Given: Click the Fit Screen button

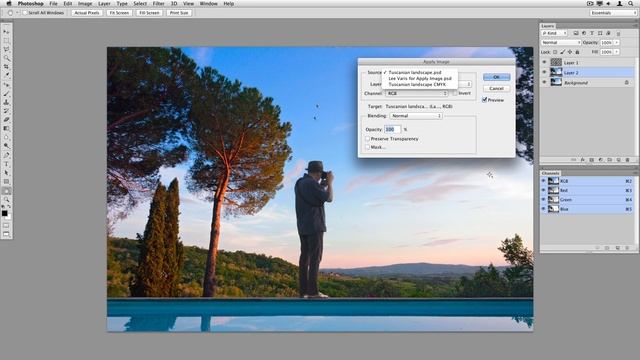Looking at the screenshot, I should (x=119, y=13).
